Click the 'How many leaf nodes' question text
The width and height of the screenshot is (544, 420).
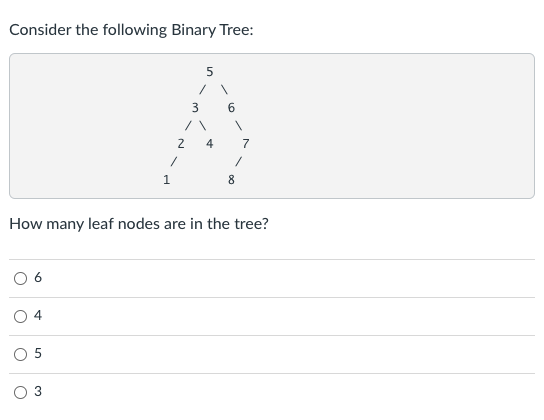[139, 224]
